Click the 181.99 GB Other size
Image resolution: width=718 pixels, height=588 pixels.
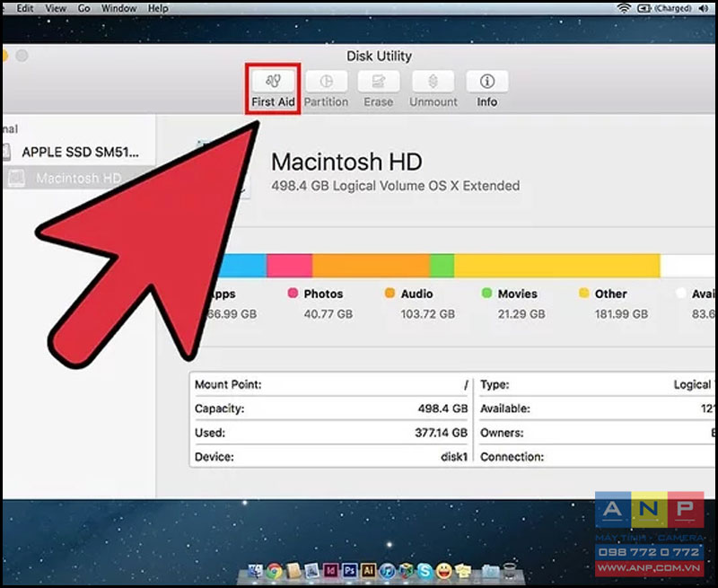pos(621,314)
